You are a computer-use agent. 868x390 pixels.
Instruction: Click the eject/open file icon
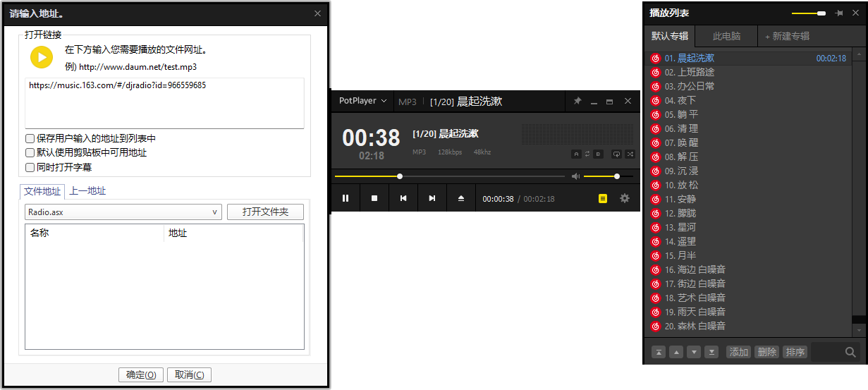[x=461, y=198]
